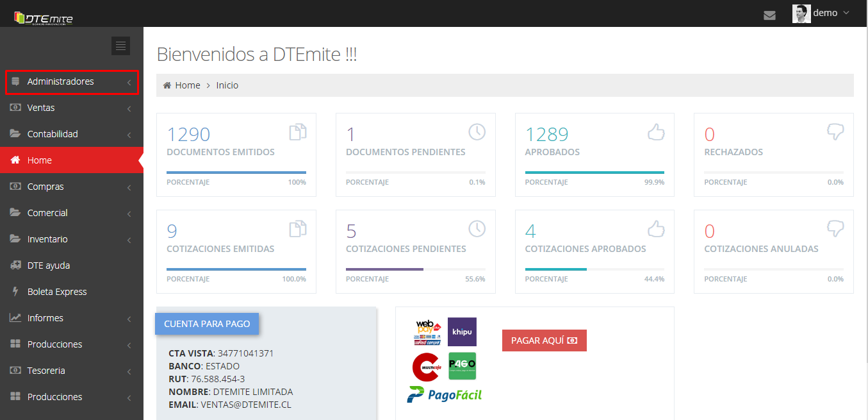Click the DTE ayuda ambulance icon
This screenshot has width=868, height=420.
15,265
